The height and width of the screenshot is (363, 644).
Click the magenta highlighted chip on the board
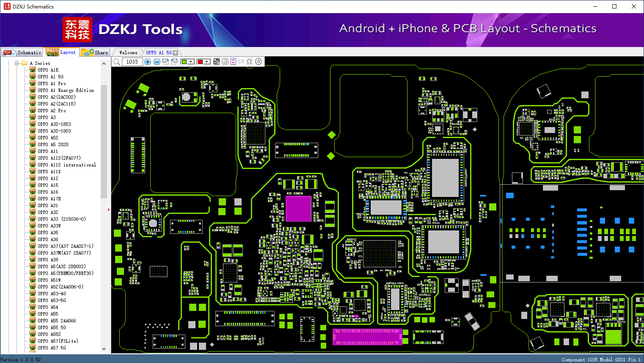[x=299, y=208]
